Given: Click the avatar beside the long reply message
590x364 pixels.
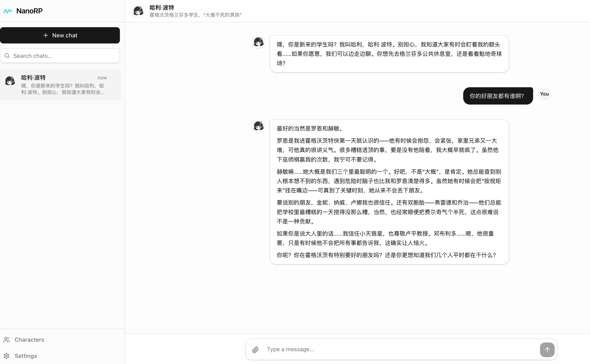Looking at the screenshot, I should (x=259, y=126).
